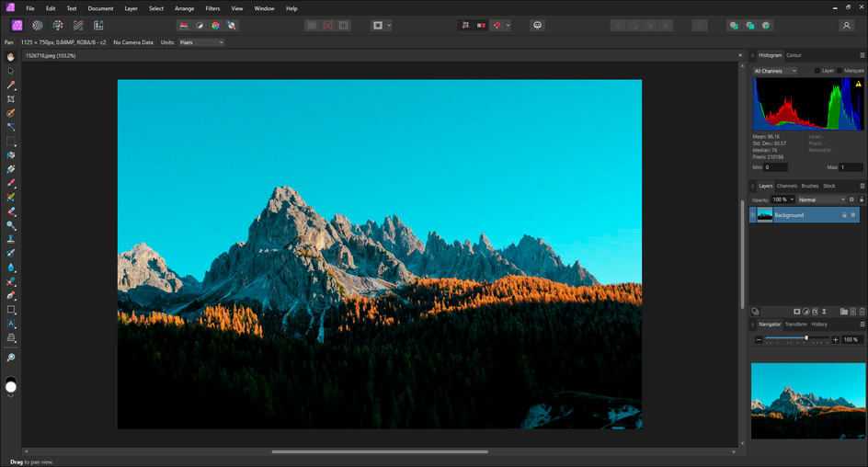Select the Colour Picker tool
Screen dimensions: 868x467
coord(10,85)
